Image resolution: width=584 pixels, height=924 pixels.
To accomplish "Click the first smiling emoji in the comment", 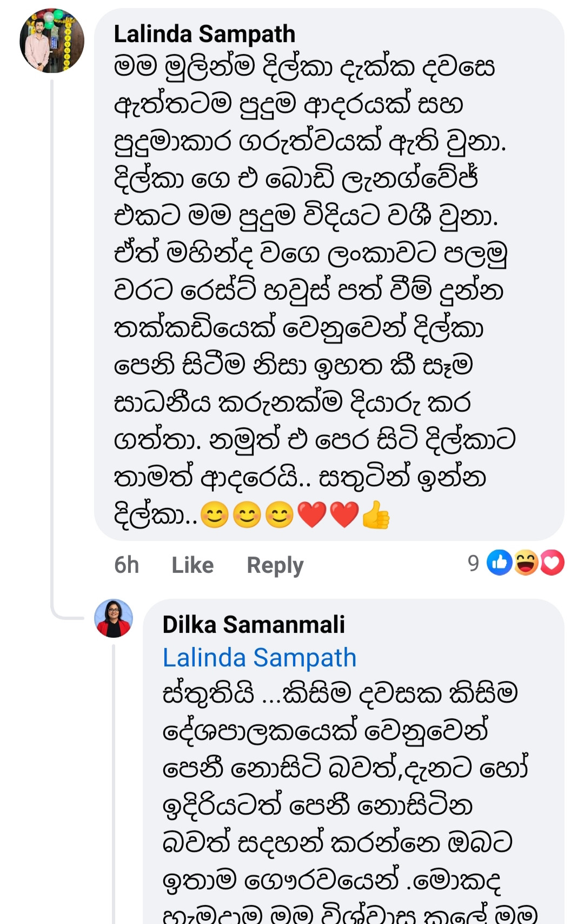I will click(x=215, y=514).
